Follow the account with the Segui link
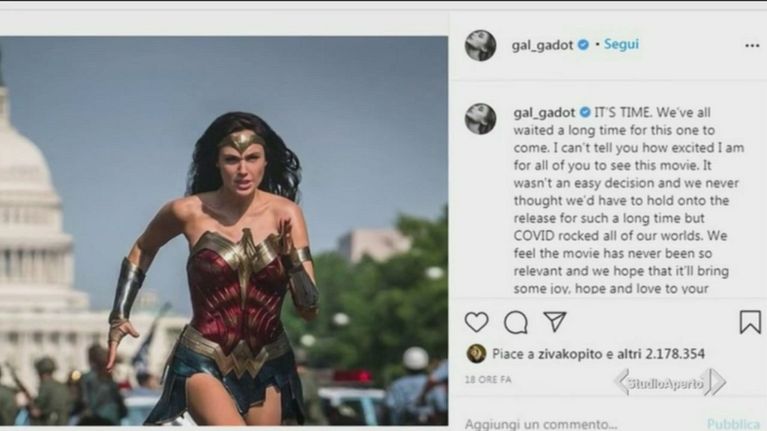Image resolution: width=767 pixels, height=431 pixels. point(621,45)
